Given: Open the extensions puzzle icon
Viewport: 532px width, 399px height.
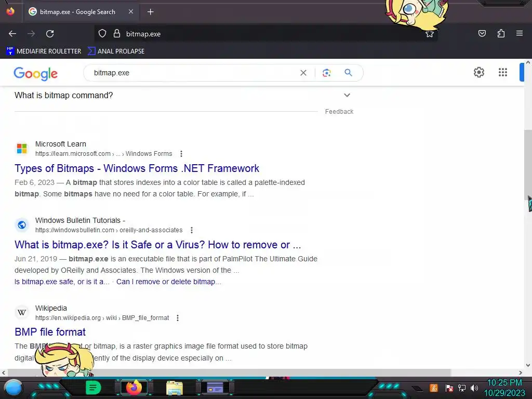Looking at the screenshot, I should (501, 33).
